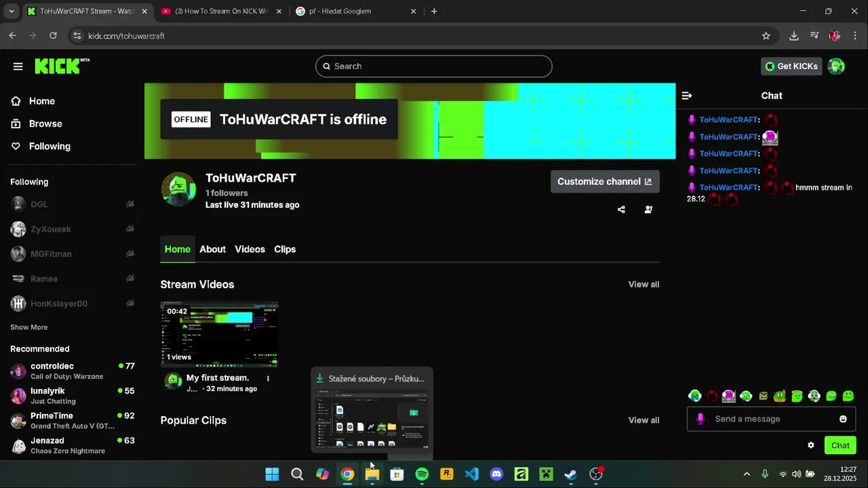The height and width of the screenshot is (488, 868).
Task: Open PrimeTime recommended channel
Action: 72,420
